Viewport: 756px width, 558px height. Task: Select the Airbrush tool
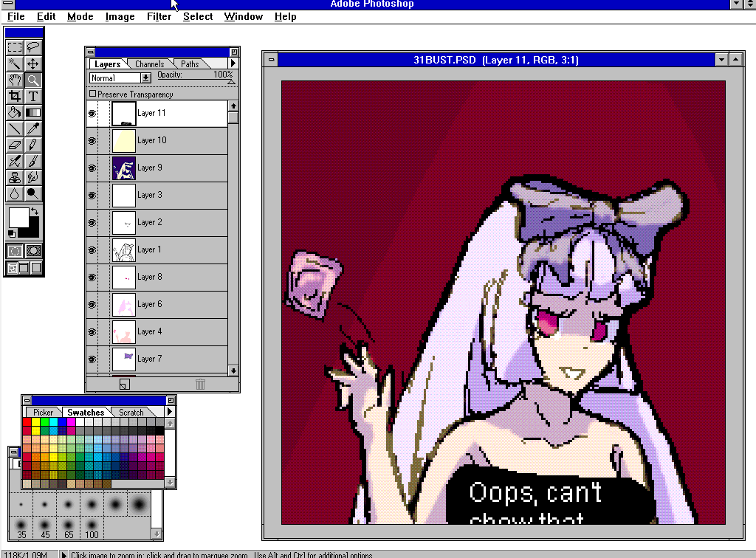(x=15, y=161)
